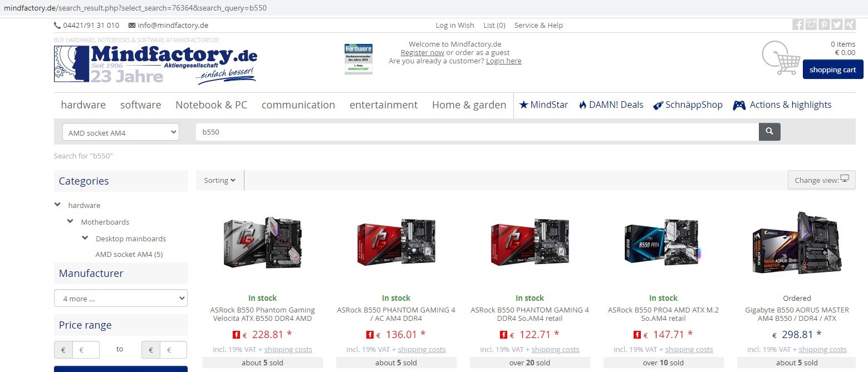
Task: Open the communication menu
Action: pyautogui.click(x=298, y=105)
